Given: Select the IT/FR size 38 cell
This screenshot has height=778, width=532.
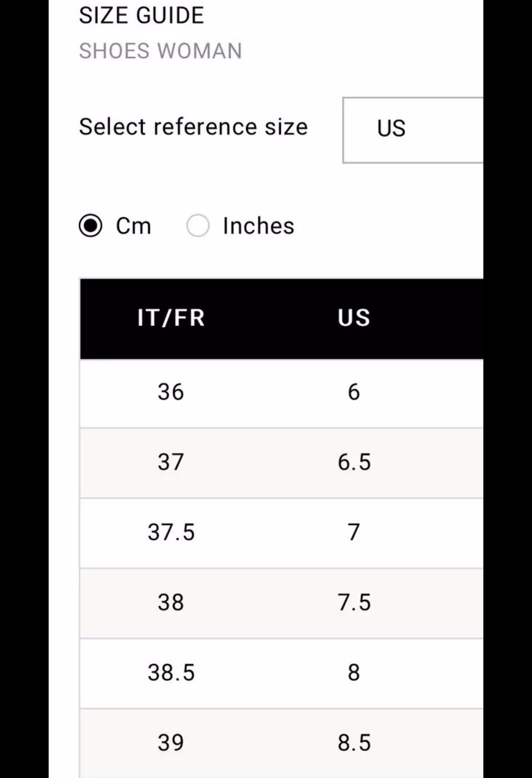Looking at the screenshot, I should click(x=171, y=602).
